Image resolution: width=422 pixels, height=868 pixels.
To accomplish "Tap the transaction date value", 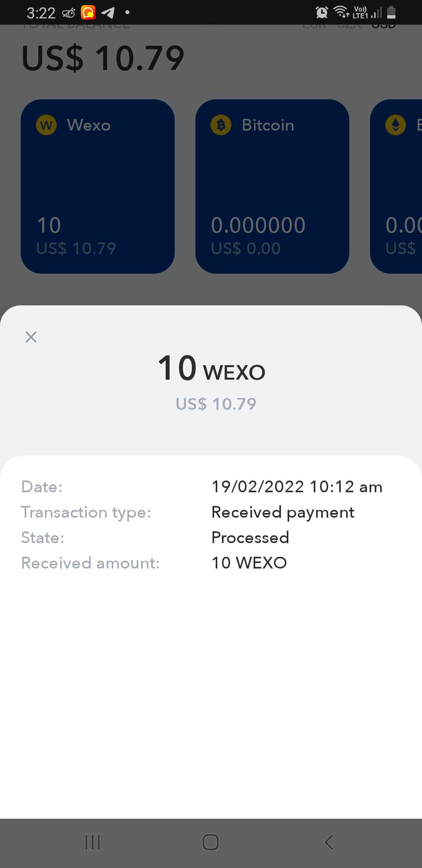I will 297,487.
